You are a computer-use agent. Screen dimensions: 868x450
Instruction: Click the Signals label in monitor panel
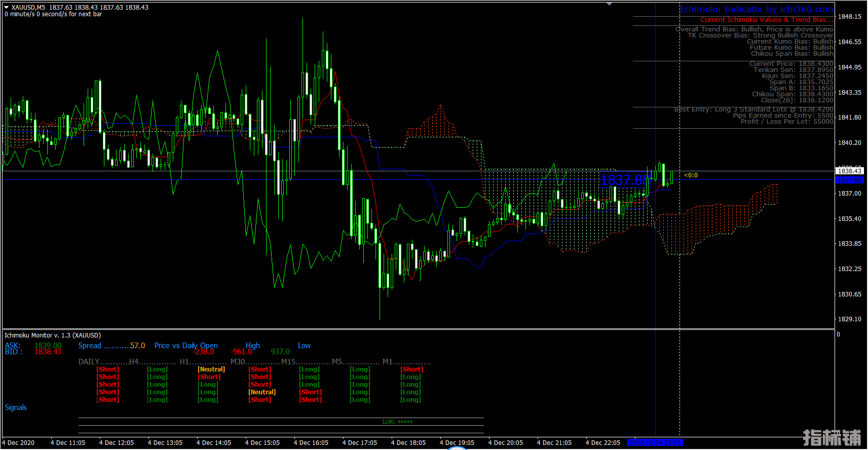click(16, 407)
